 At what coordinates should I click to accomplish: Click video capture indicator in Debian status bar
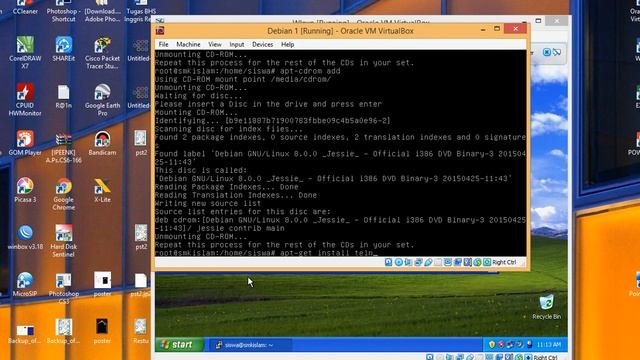[x=458, y=262]
